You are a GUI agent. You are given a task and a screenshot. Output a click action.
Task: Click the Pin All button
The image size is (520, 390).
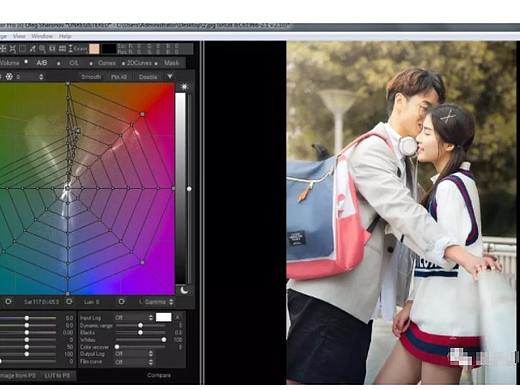pos(119,77)
